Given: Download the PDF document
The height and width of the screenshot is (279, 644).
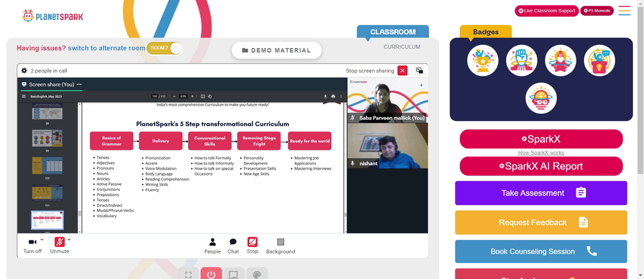Looking at the screenshot, I should [325, 96].
